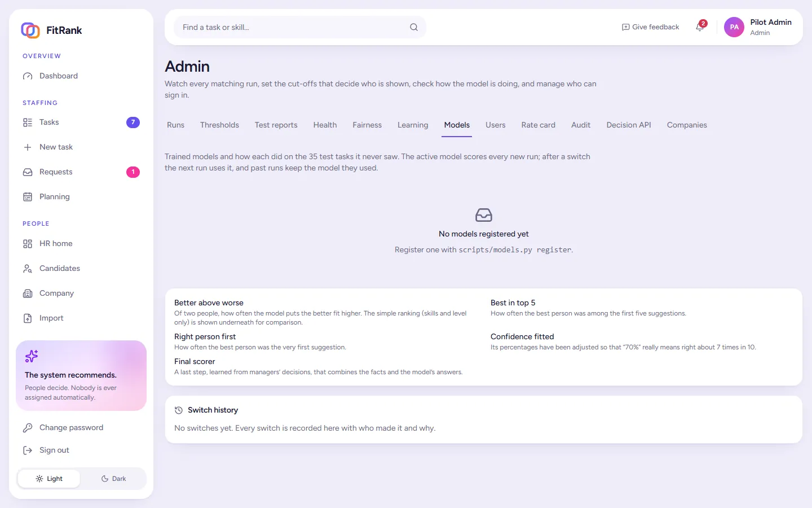The image size is (812, 508).
Task: Open notifications bell with 2 alerts
Action: click(x=700, y=27)
